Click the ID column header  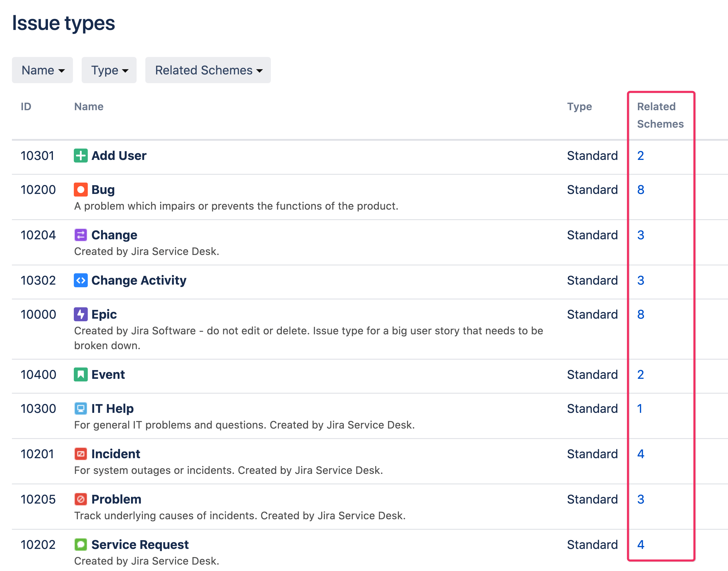pos(26,107)
